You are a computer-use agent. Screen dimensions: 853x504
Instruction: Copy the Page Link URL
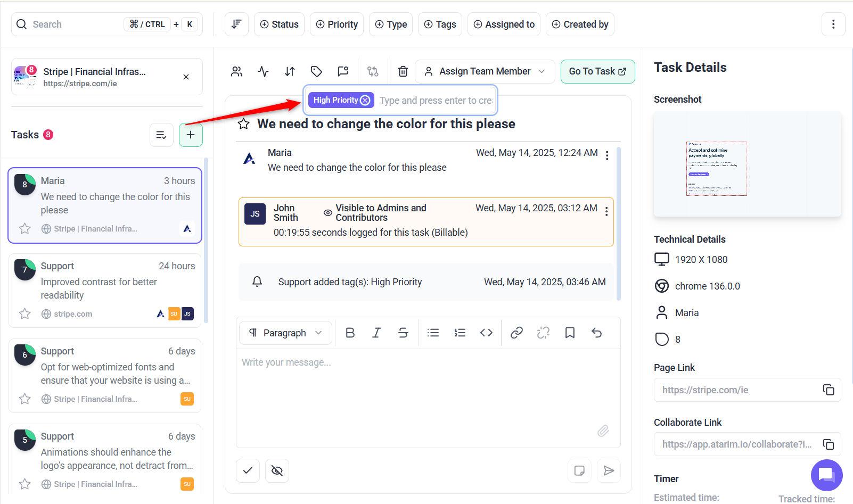tap(828, 390)
